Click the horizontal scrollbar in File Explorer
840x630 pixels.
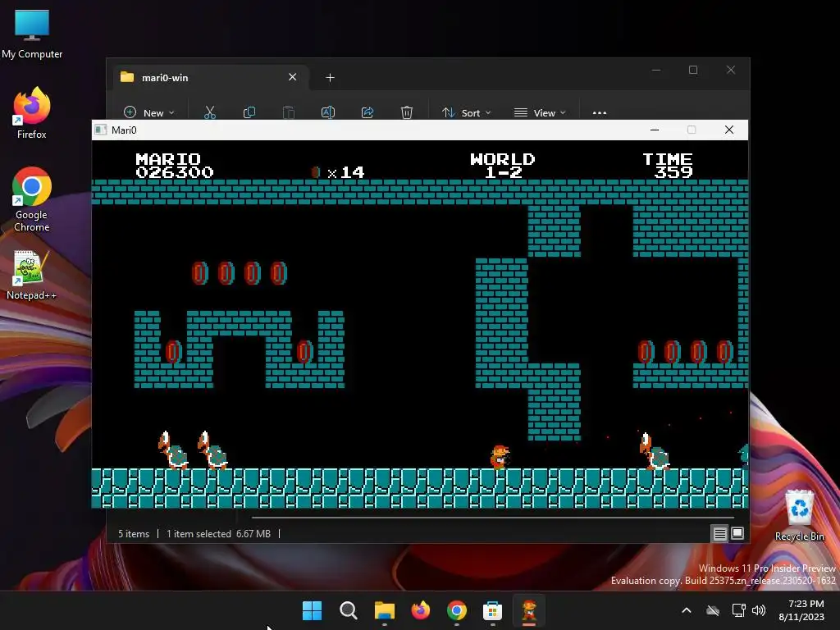click(492, 518)
